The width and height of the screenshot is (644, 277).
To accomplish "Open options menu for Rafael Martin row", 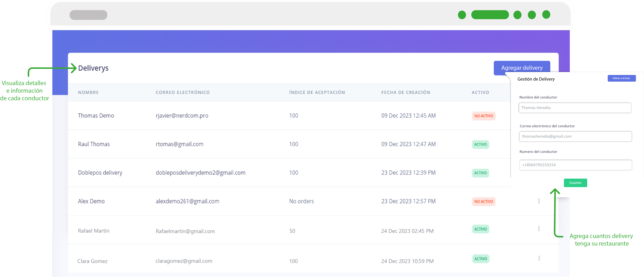I will [x=539, y=228].
